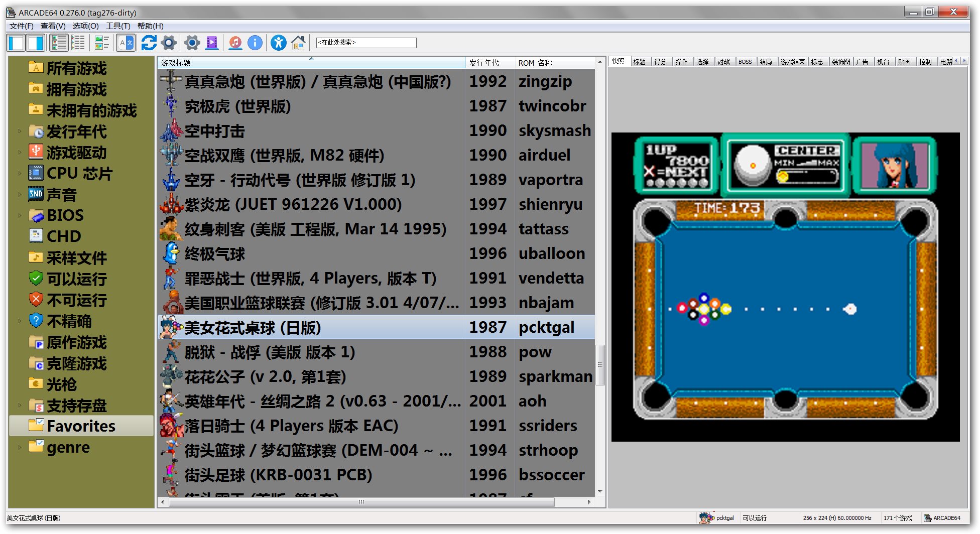The height and width of the screenshot is (534, 980).
Task: Expand the 不精确 tree node
Action: click(x=20, y=321)
